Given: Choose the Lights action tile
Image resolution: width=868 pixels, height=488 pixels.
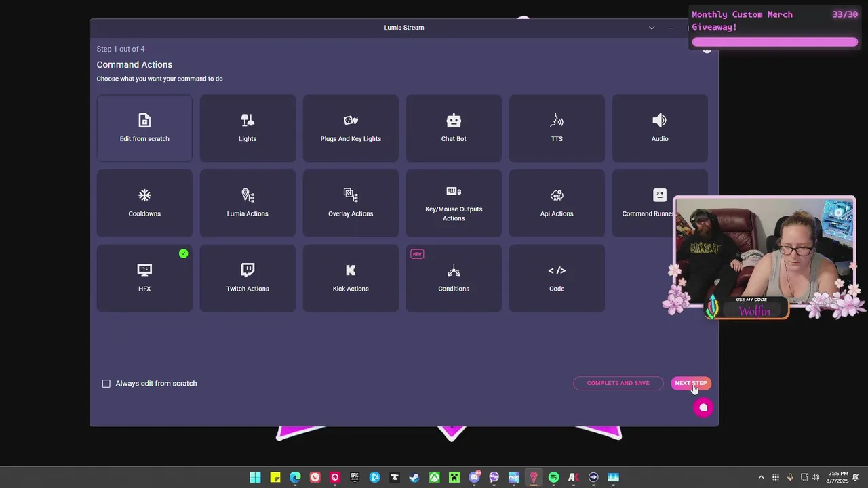Looking at the screenshot, I should click(x=248, y=128).
